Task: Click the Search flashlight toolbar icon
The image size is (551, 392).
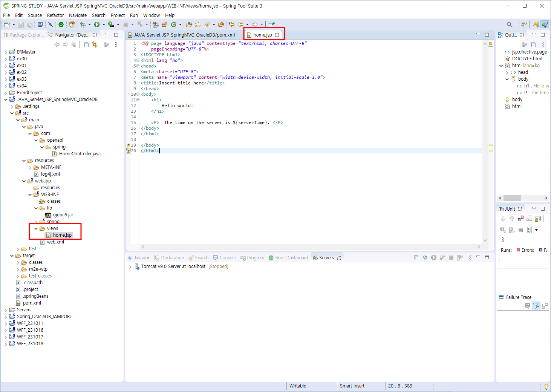Action: (x=207, y=24)
